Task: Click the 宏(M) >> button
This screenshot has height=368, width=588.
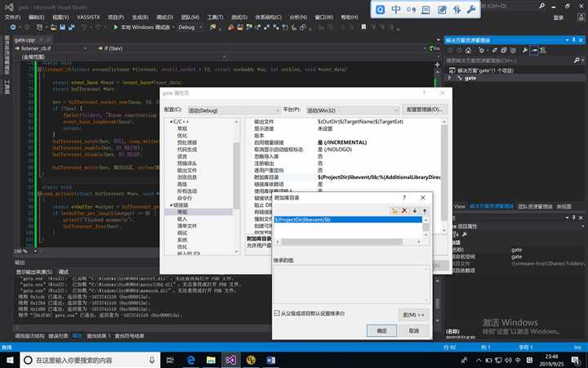Action: coord(413,315)
